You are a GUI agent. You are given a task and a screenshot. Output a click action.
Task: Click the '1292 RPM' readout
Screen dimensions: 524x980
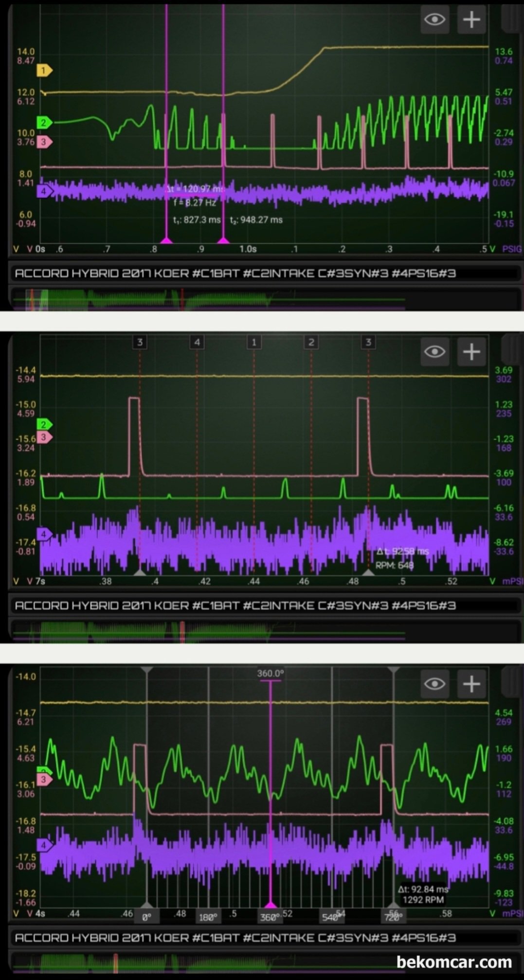pyautogui.click(x=423, y=900)
